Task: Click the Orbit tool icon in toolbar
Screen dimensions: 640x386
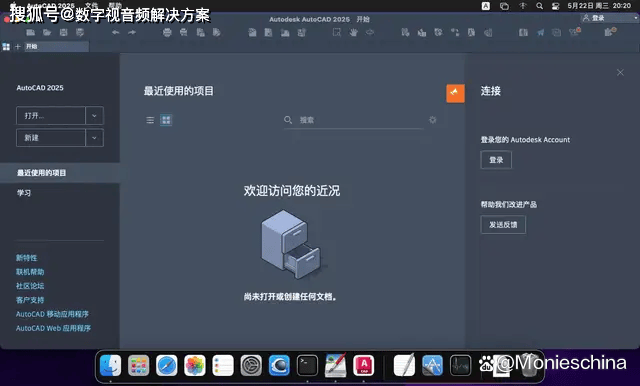Action: point(370,32)
